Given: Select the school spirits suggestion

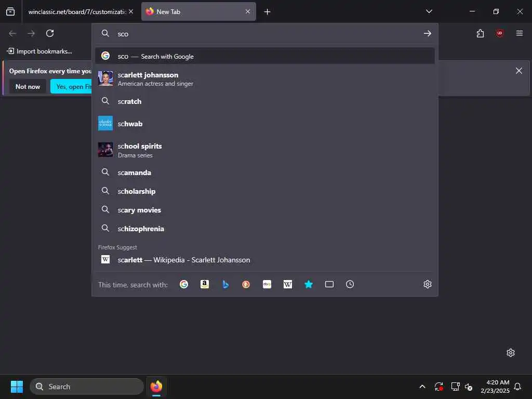Looking at the screenshot, I should point(265,150).
